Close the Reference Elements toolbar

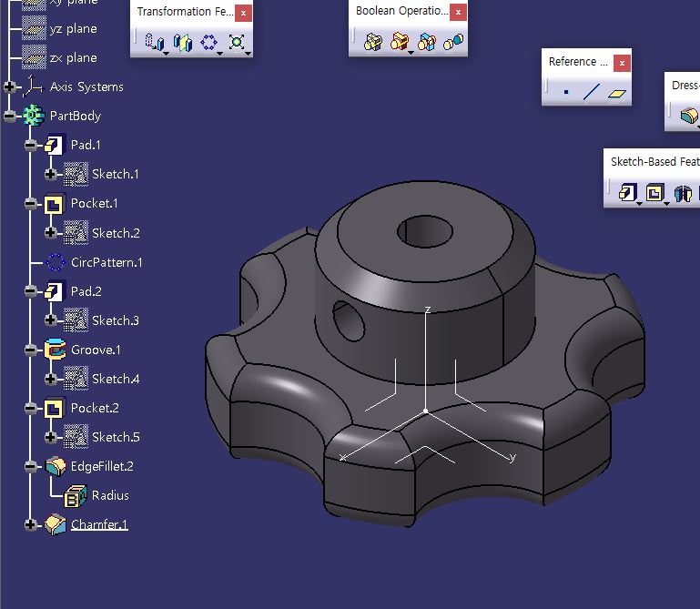tap(622, 63)
